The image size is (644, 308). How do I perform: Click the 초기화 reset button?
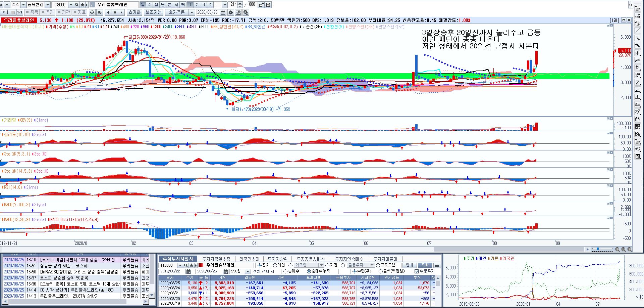pos(135,12)
